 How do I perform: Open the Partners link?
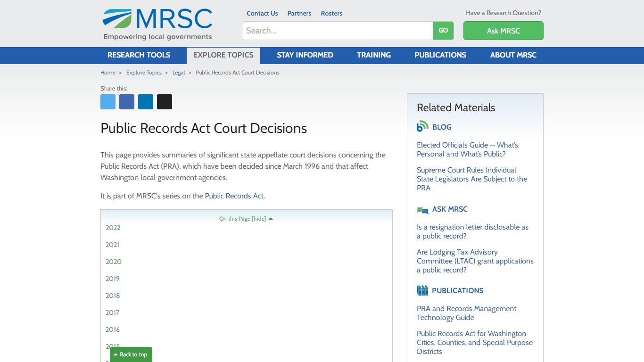[x=299, y=13]
